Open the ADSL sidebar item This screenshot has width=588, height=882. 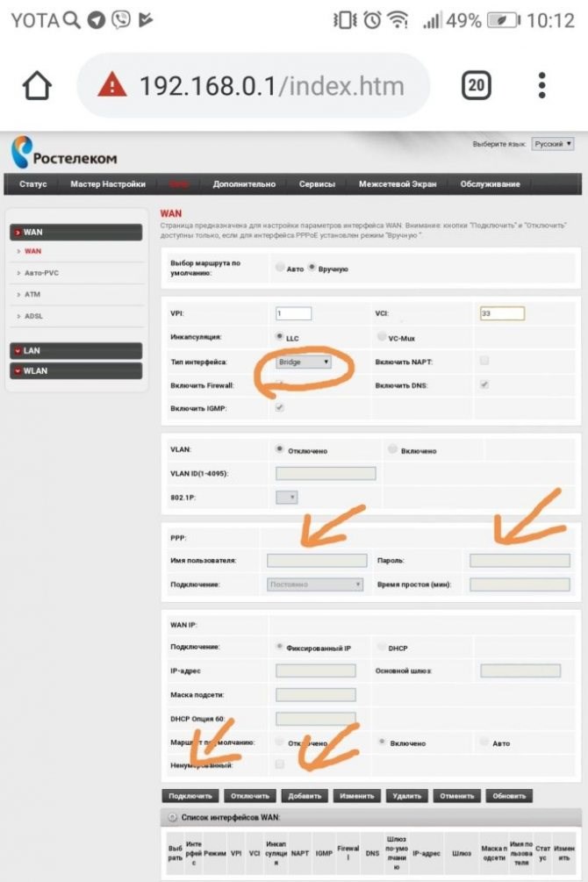click(x=33, y=316)
